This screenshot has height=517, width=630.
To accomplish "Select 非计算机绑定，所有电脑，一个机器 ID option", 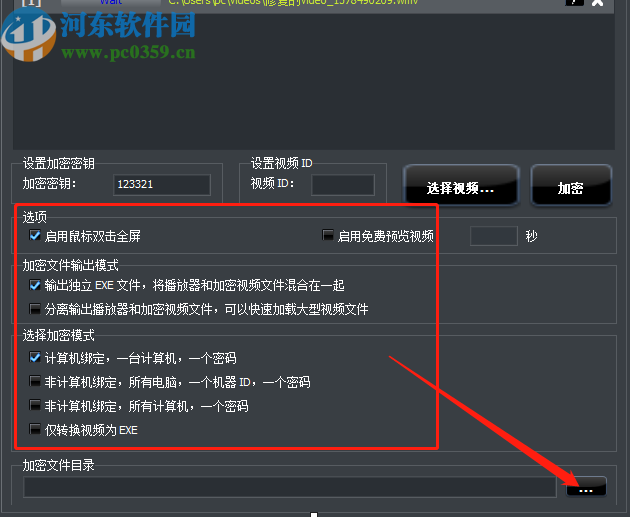I will (35, 381).
